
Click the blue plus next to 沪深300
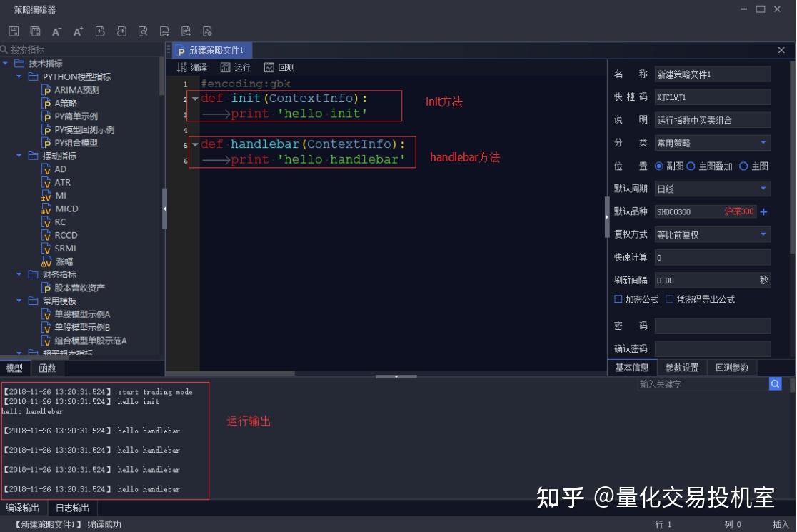763,211
